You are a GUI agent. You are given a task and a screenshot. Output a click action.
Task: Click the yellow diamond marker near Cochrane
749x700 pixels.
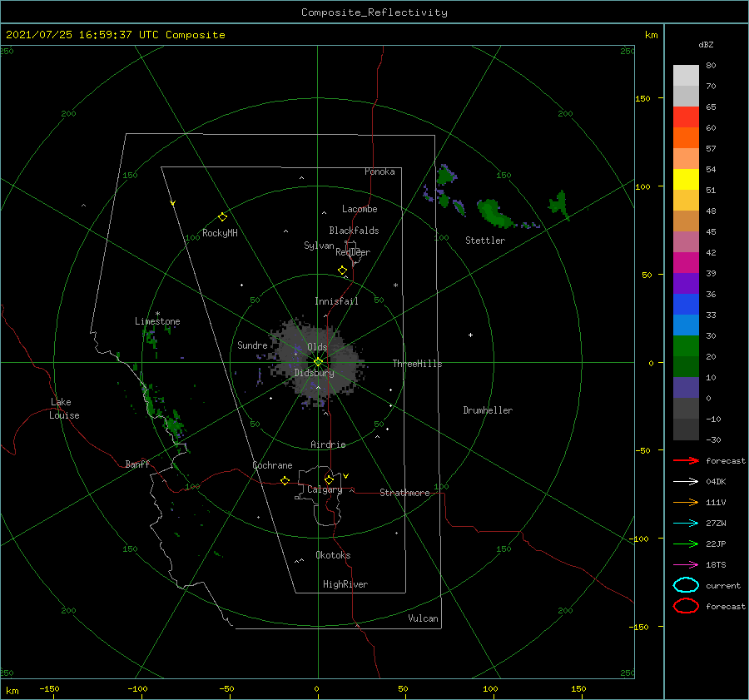[285, 480]
